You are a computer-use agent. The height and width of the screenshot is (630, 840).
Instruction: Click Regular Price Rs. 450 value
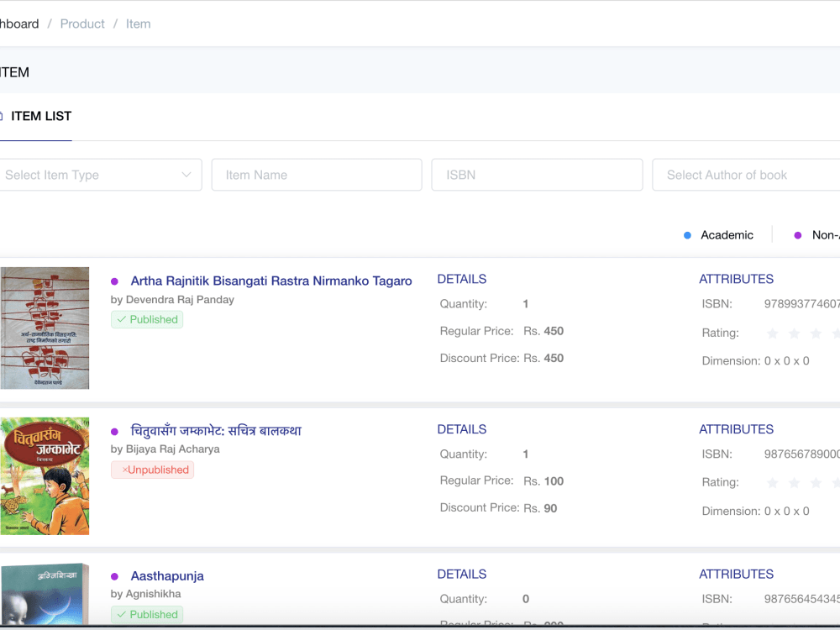(543, 331)
